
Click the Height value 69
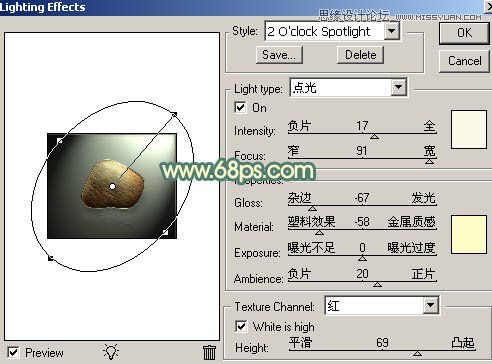(x=382, y=342)
